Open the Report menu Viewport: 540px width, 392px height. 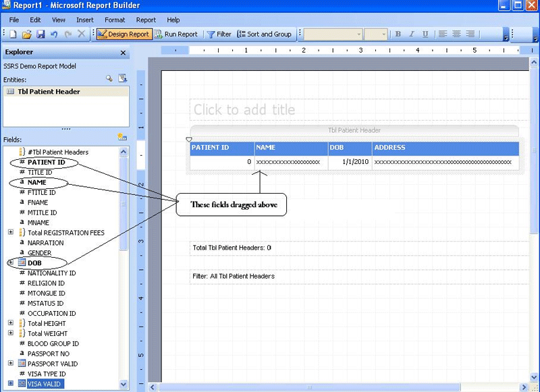[146, 20]
